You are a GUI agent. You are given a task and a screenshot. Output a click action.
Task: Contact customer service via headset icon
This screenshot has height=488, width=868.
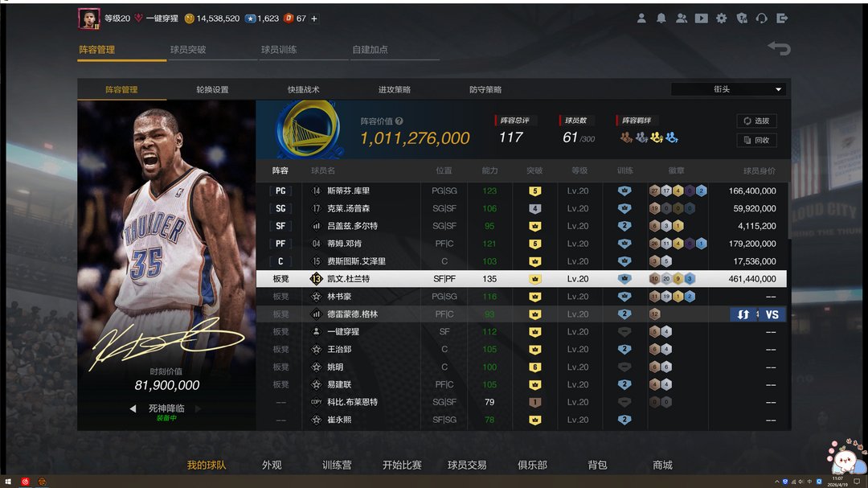tap(762, 18)
